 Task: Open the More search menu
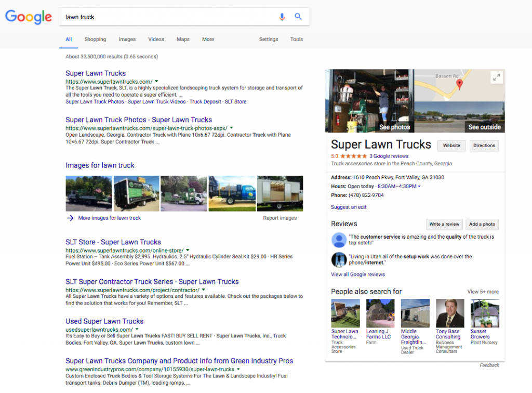coord(208,40)
